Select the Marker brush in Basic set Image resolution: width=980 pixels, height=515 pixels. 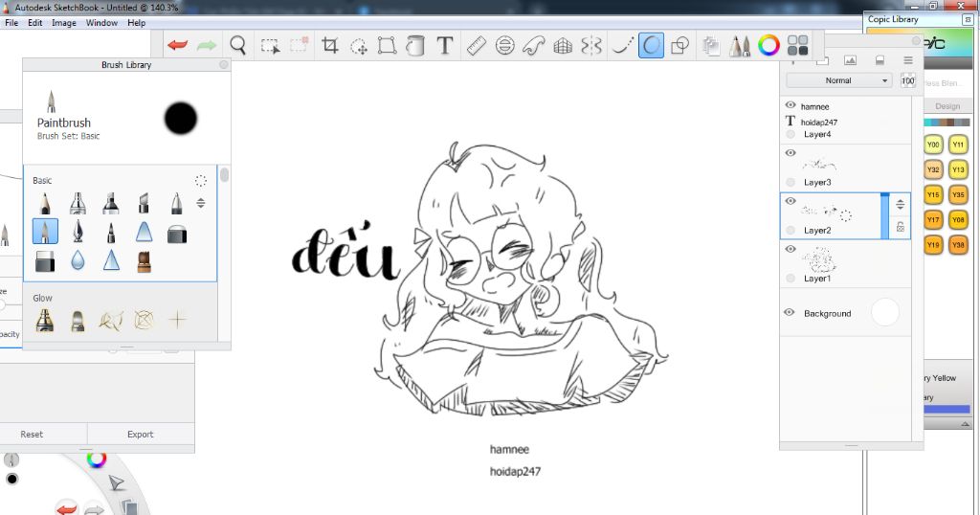point(111,203)
